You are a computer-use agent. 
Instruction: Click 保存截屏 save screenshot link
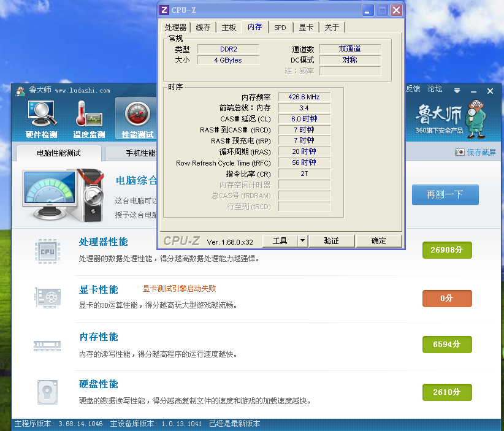click(x=481, y=152)
